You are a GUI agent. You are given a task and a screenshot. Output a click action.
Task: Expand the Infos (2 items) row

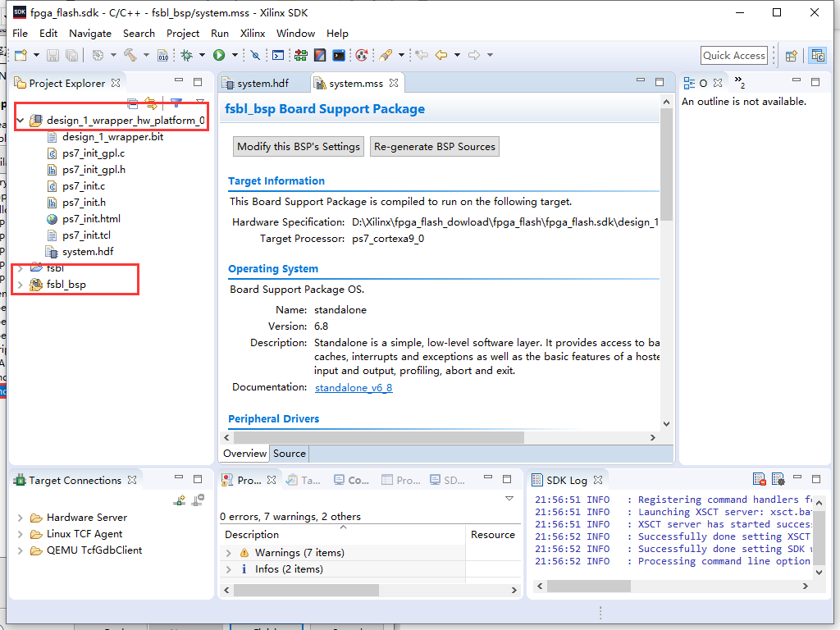pos(229,569)
